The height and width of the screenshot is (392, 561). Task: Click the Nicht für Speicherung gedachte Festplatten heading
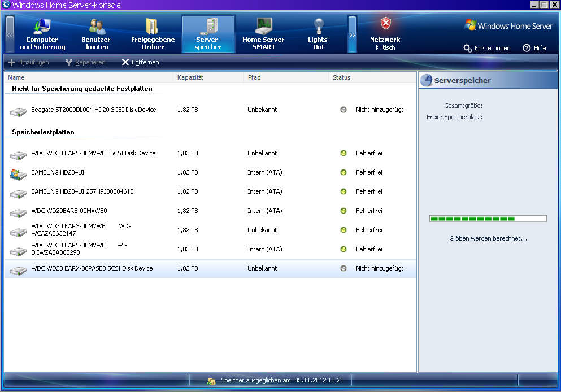pos(82,89)
